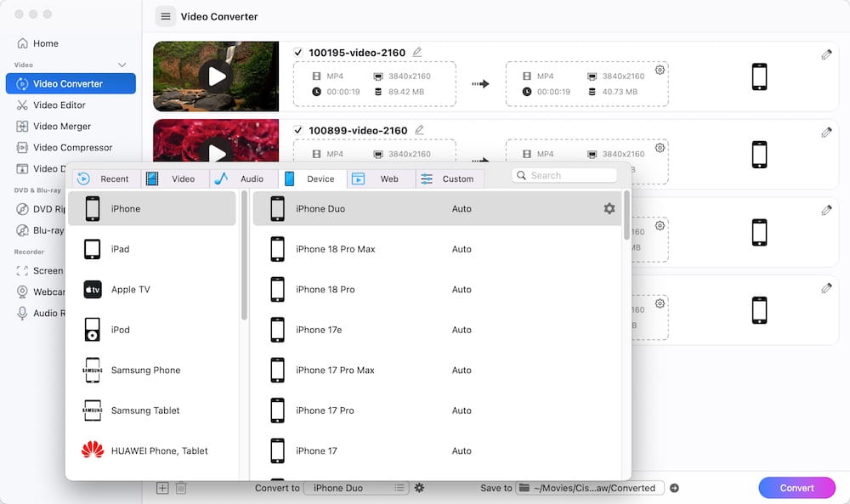Edit third video with right-side pencil icon
Image resolution: width=850 pixels, height=504 pixels.
click(x=826, y=210)
